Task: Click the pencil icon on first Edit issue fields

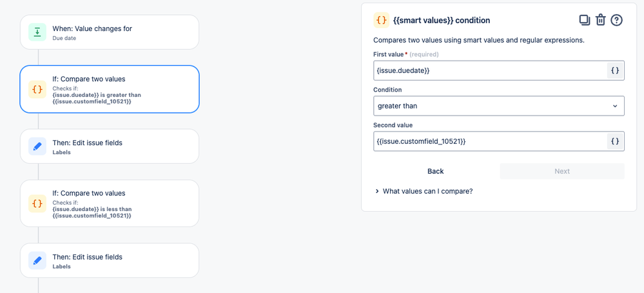Action: [37, 146]
